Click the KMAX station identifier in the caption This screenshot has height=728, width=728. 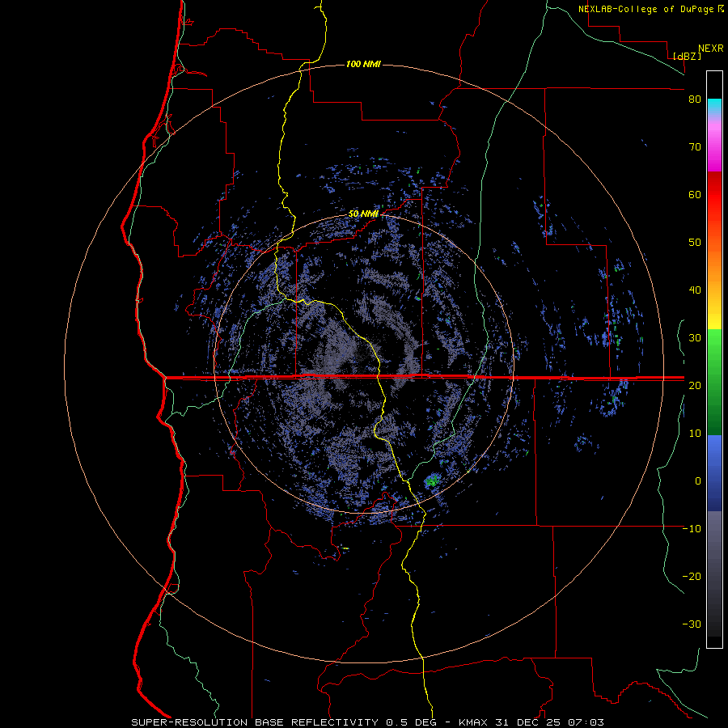[473, 722]
